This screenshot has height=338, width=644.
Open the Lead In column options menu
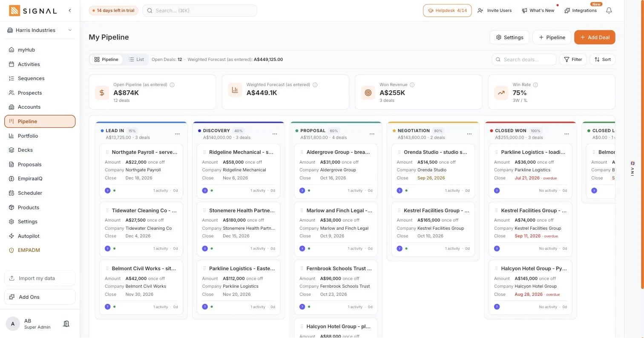pyautogui.click(x=178, y=134)
